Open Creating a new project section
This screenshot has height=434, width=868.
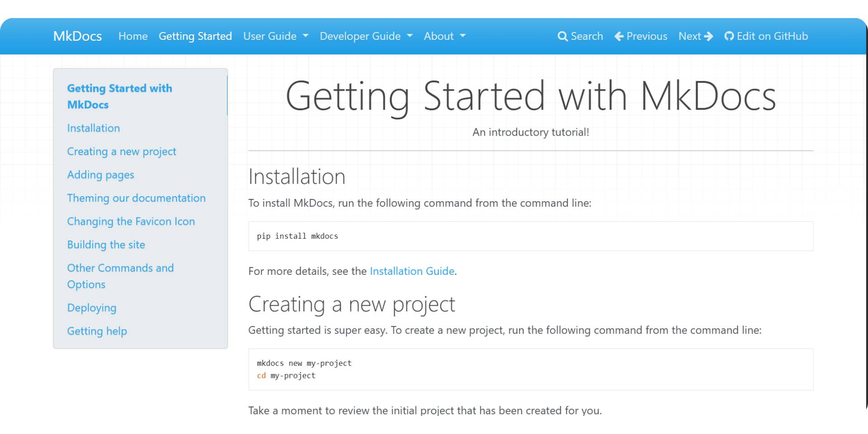coord(122,151)
